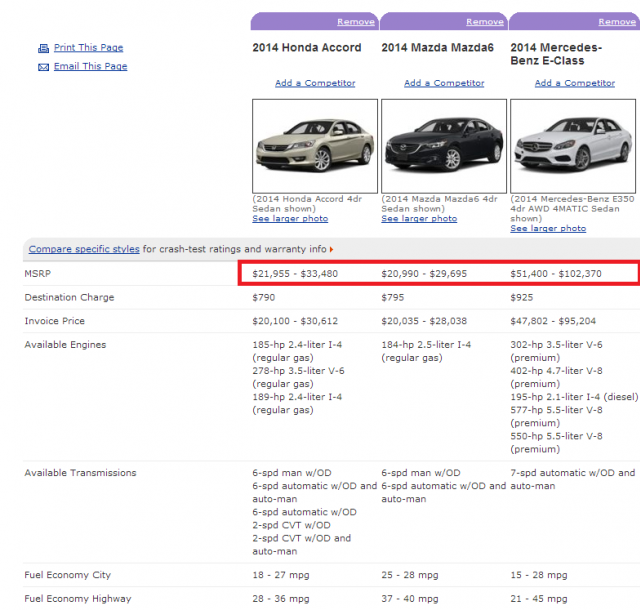Image resolution: width=640 pixels, height=610 pixels.
Task: Click the 195-hp 2.1-liter I-4 diesel entry
Action: (574, 397)
